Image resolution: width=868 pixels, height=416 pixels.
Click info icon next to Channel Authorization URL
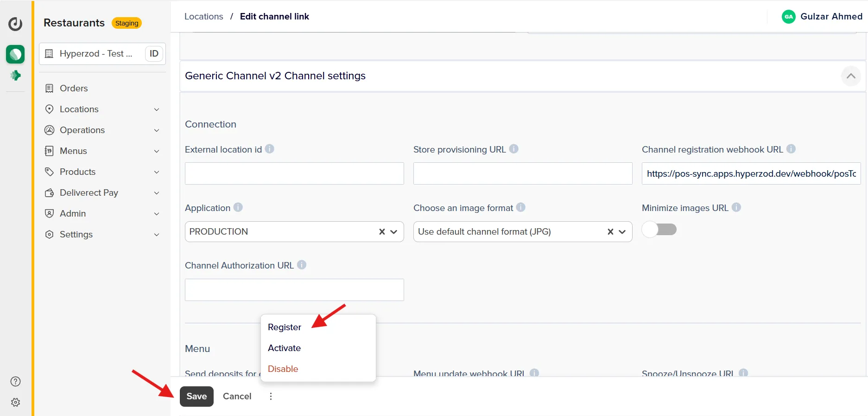tap(302, 265)
